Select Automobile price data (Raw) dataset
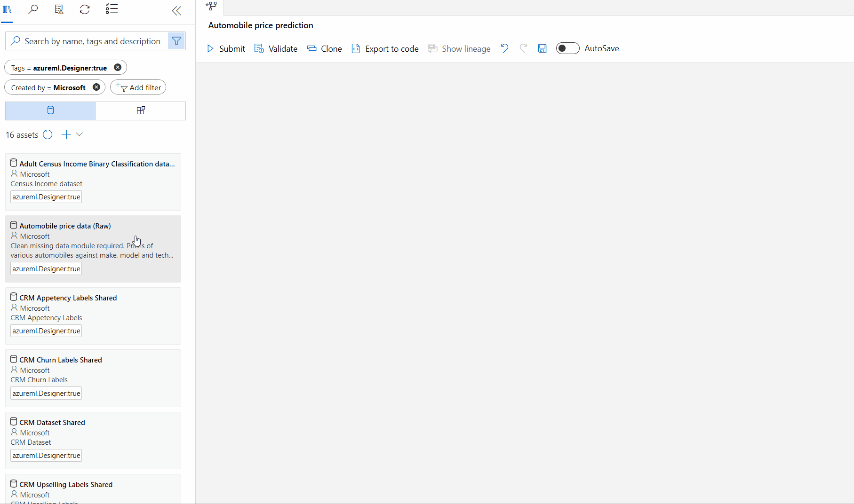854x504 pixels. [x=93, y=249]
